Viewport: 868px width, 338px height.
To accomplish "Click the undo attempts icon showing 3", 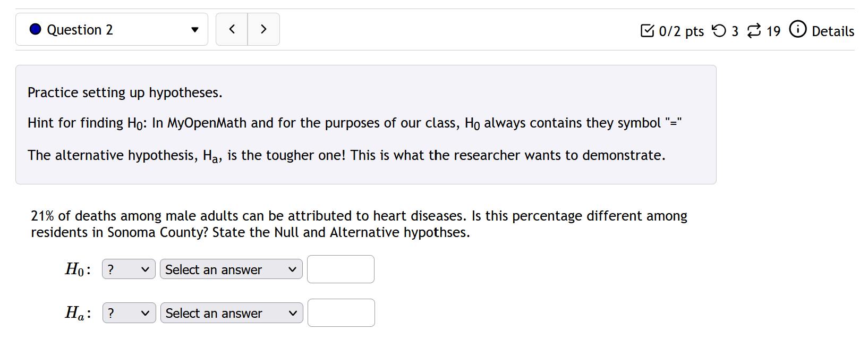I will pos(720,31).
